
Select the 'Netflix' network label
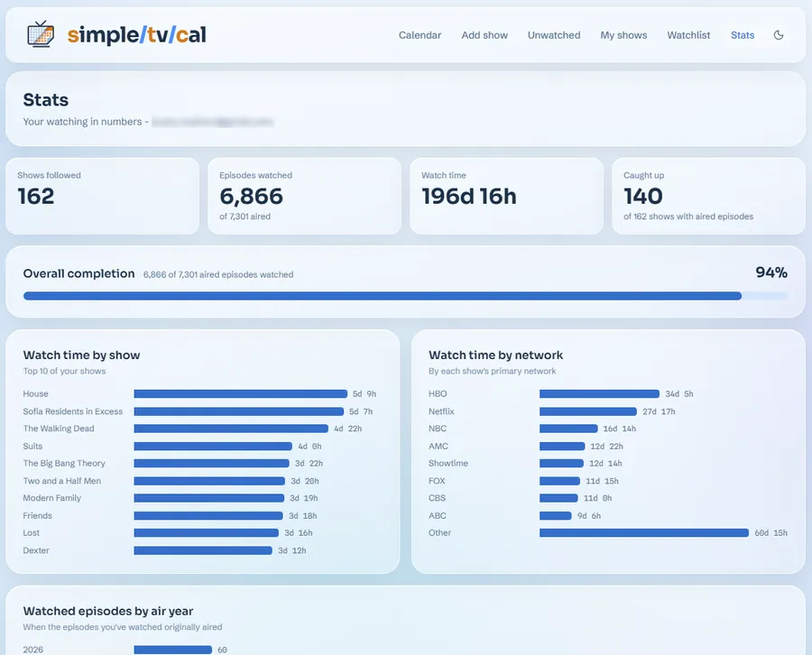coord(441,411)
